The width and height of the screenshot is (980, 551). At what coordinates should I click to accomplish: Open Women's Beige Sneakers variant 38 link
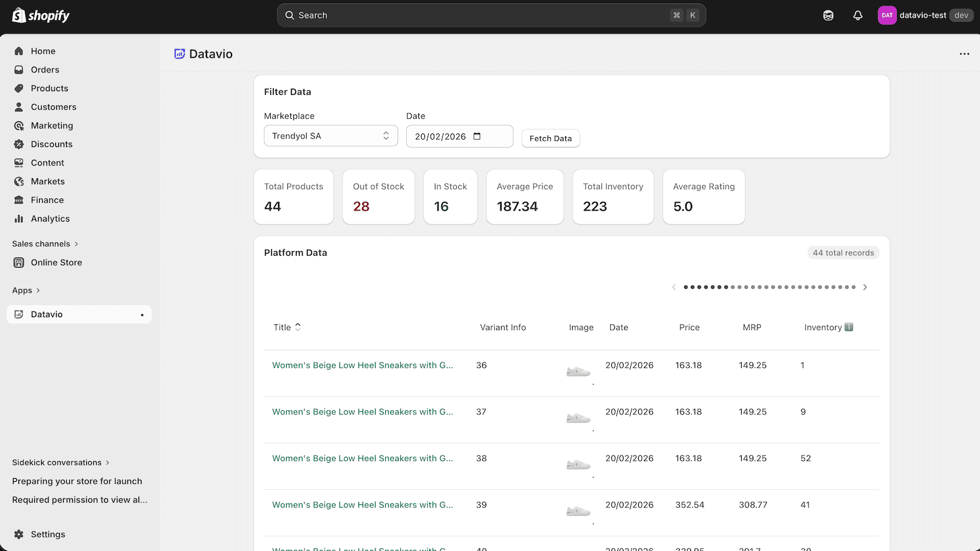[363, 459]
